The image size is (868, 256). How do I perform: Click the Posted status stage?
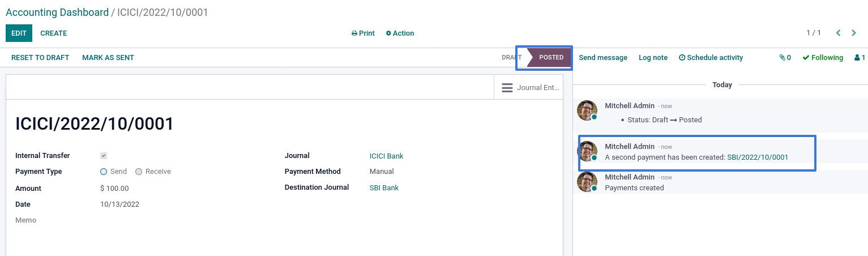[551, 58]
